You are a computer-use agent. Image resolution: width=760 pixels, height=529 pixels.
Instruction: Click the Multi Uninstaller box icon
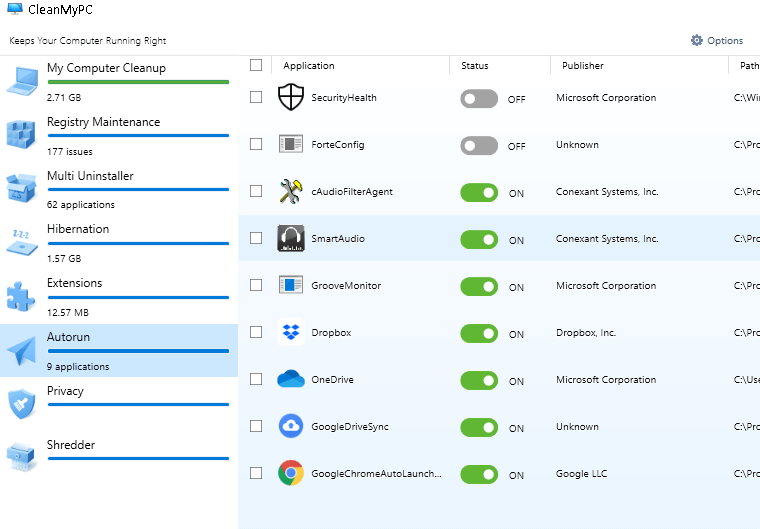point(21,188)
